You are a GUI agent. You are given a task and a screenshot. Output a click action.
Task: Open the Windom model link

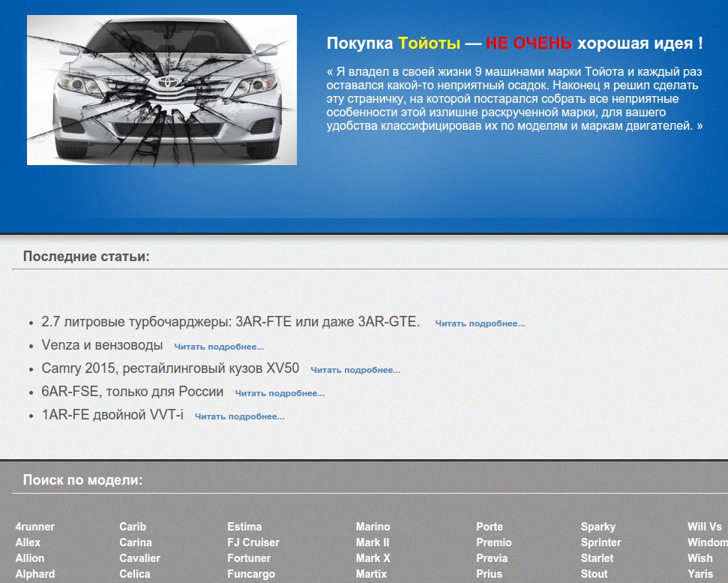(708, 542)
